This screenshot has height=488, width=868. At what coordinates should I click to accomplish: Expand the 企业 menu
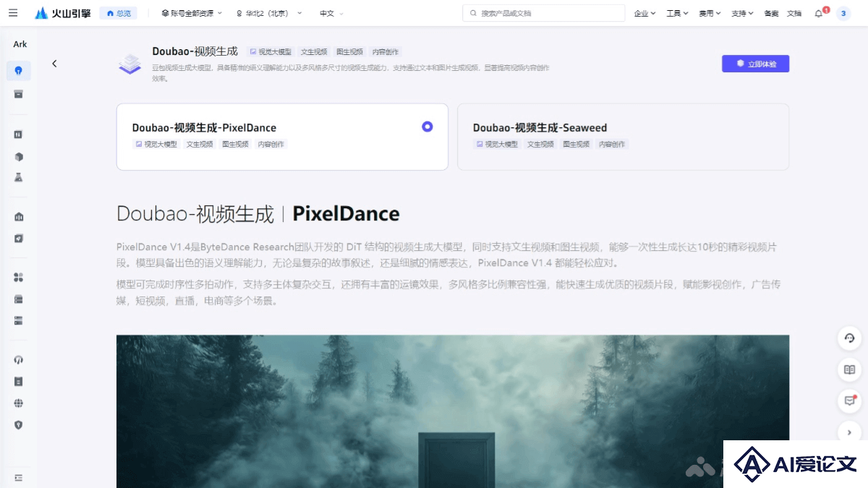coord(644,13)
